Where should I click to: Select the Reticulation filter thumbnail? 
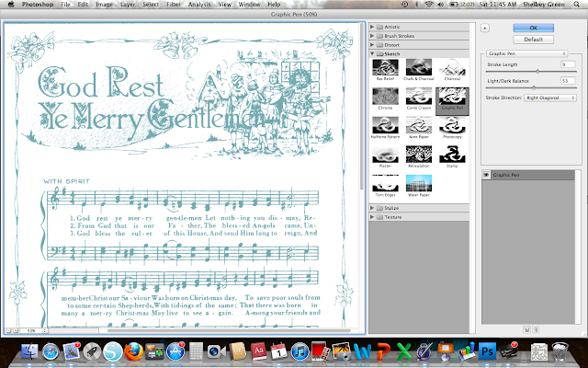(419, 156)
